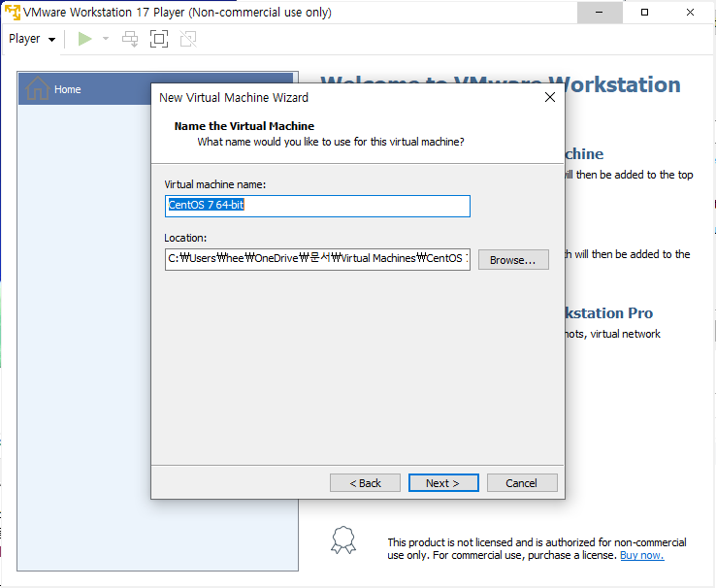Viewport: 716px width, 588px height.
Task: Click the 'Virtual machine name:' label
Action: pyautogui.click(x=215, y=184)
